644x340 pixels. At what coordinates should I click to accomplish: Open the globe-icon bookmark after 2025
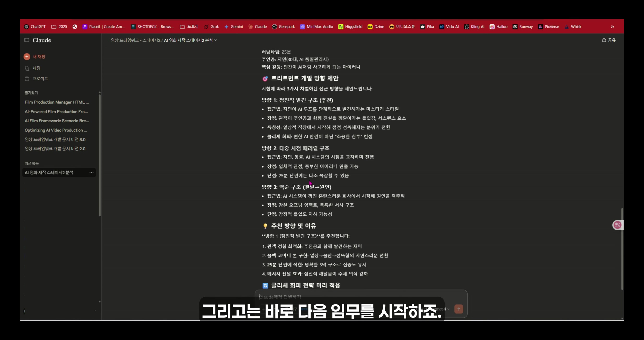tap(75, 27)
